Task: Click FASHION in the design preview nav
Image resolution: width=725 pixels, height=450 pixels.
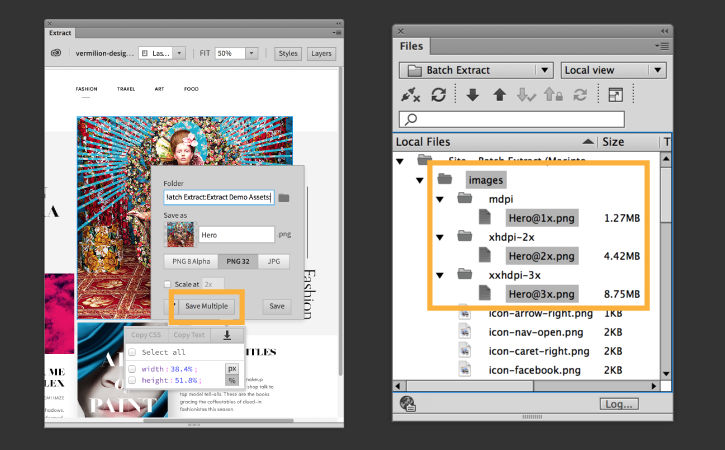Action: (86, 89)
